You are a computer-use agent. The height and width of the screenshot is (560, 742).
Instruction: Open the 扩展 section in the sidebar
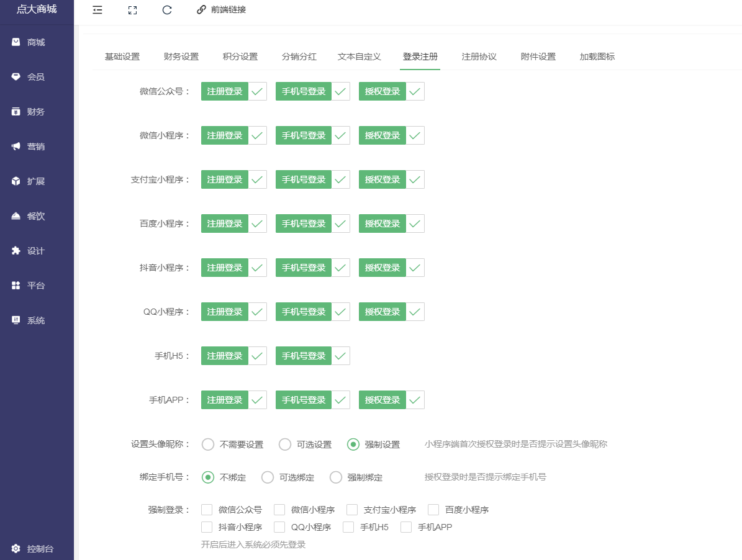point(37,181)
